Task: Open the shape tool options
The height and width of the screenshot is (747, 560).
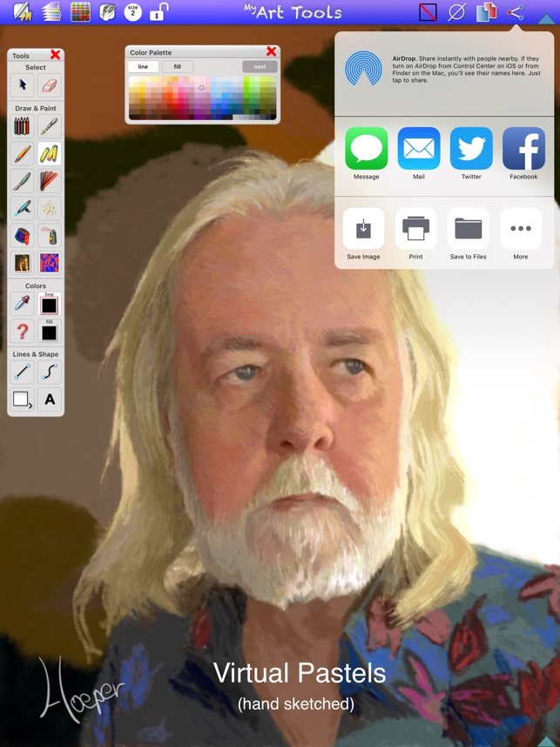Action: click(x=22, y=400)
